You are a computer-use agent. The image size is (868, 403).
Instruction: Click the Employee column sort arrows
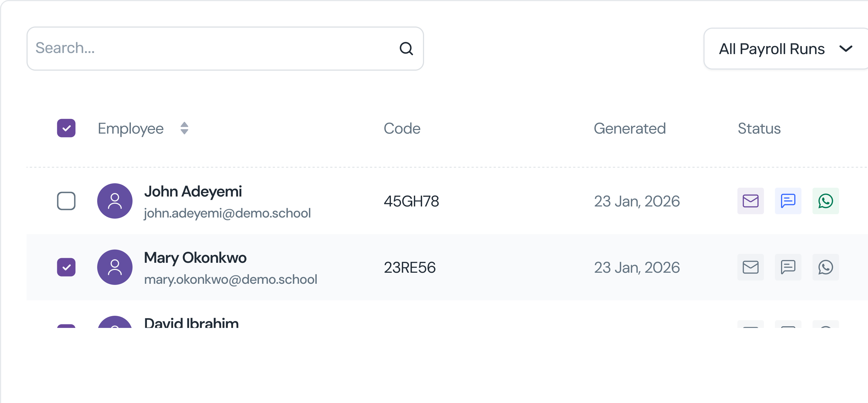184,128
